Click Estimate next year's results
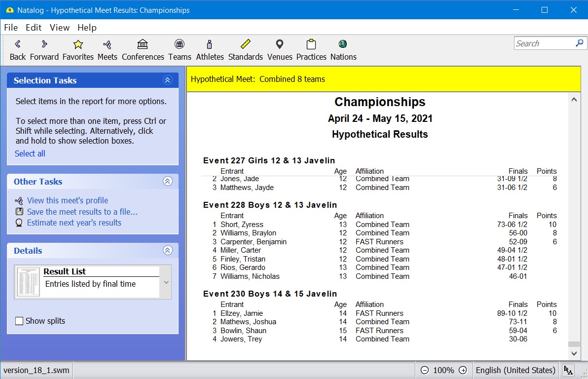Screen dimensions: 588x379 (x=74, y=223)
